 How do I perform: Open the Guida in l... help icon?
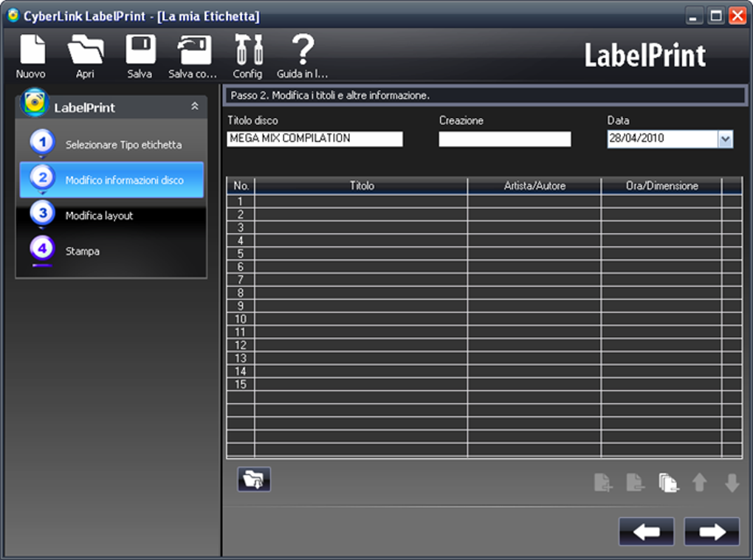303,49
